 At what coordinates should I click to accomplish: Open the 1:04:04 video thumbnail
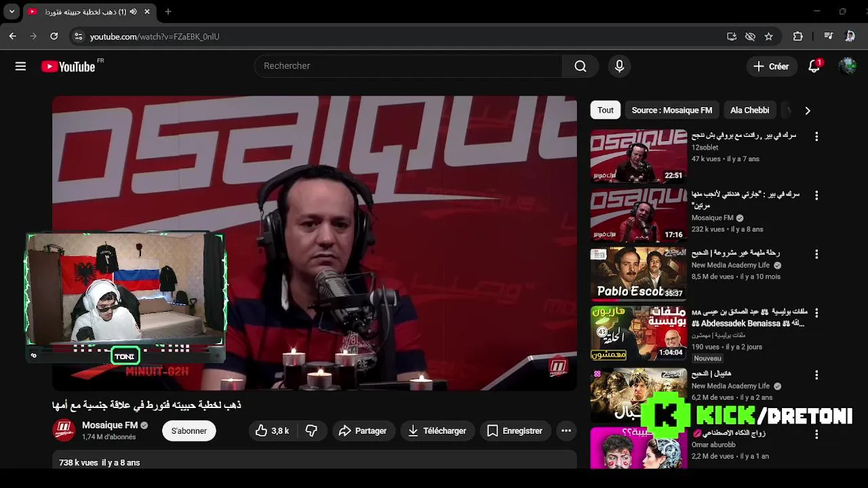coord(638,333)
